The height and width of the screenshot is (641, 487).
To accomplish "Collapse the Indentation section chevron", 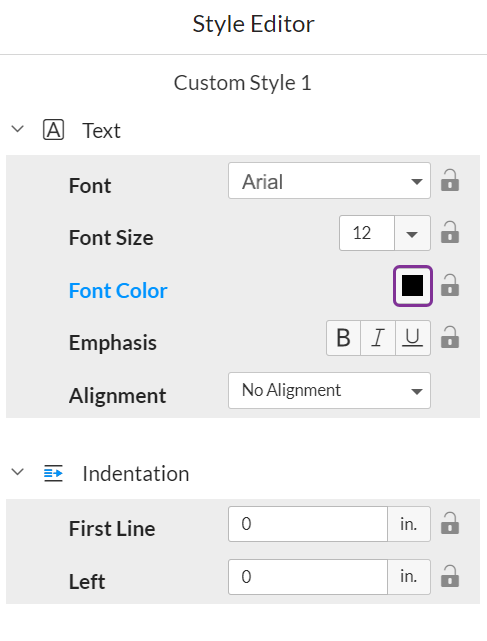I will click(x=18, y=472).
